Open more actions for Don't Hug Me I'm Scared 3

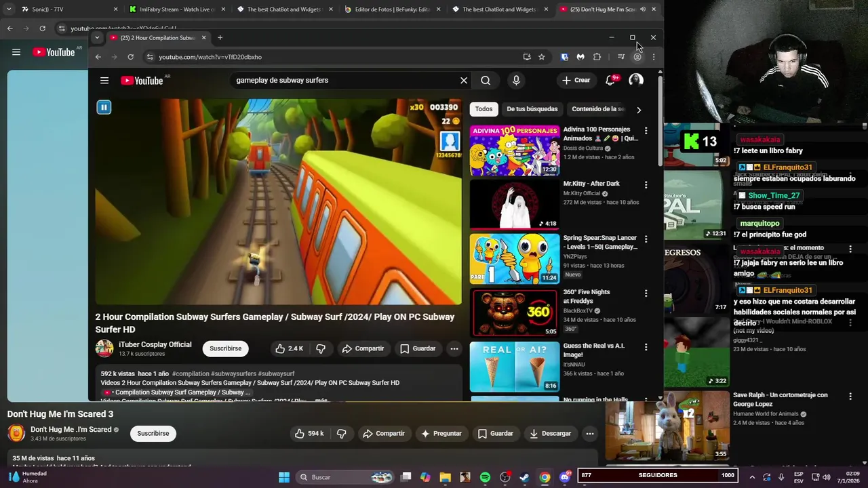590,433
